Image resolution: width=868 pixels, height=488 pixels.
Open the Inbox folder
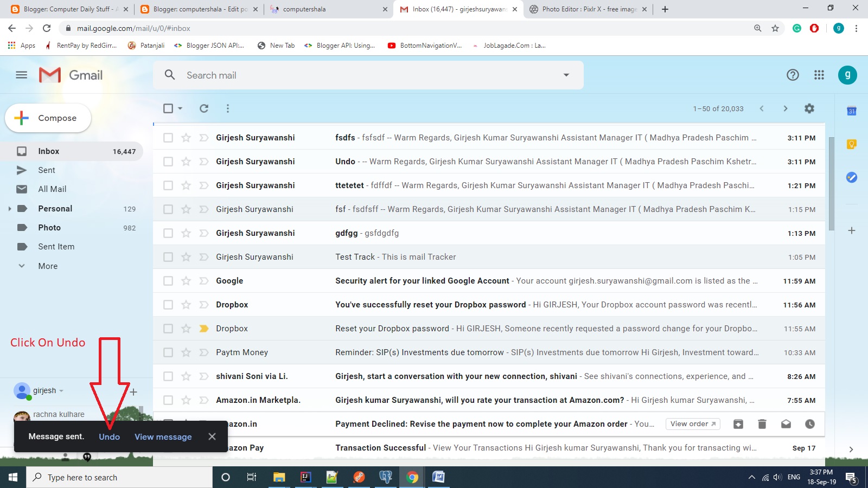pyautogui.click(x=72, y=151)
